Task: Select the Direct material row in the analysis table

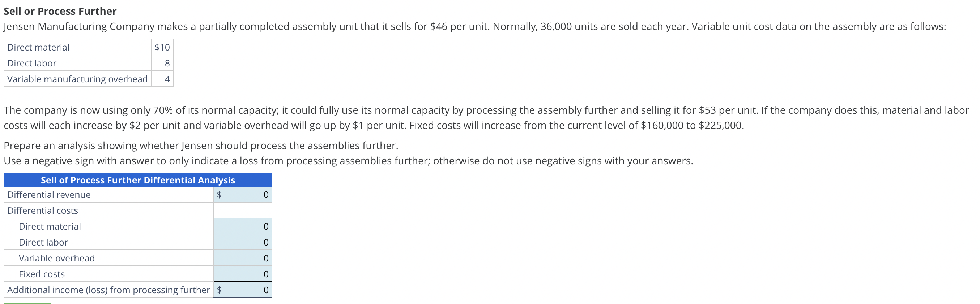Action: tap(50, 226)
